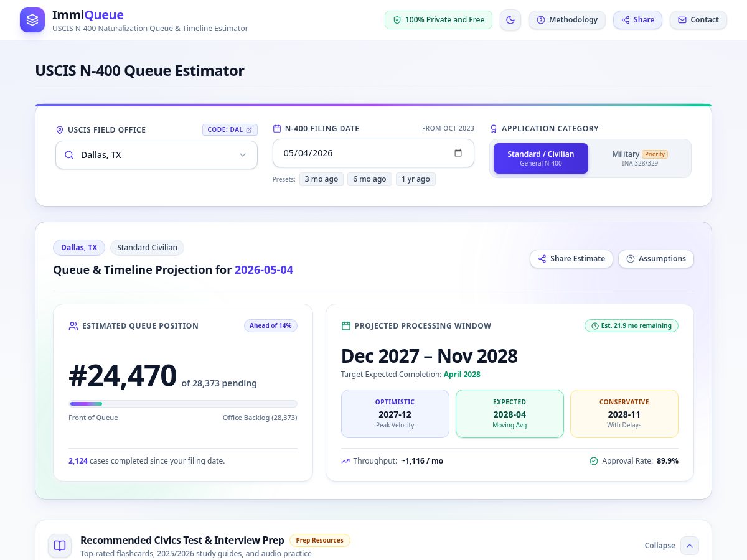Viewport: 747px width, 560px height.
Task: Click the queue position progress bar
Action: 183,404
